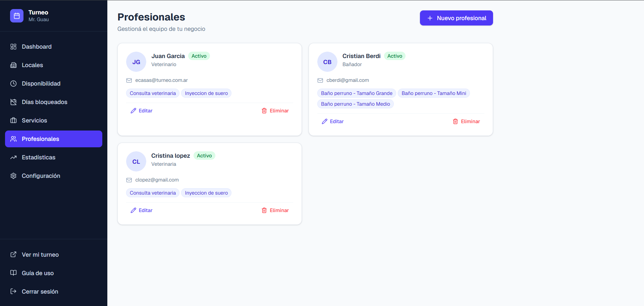The height and width of the screenshot is (306, 644).
Task: Click the trash icon on Cristina lopez's card
Action: pyautogui.click(x=264, y=210)
